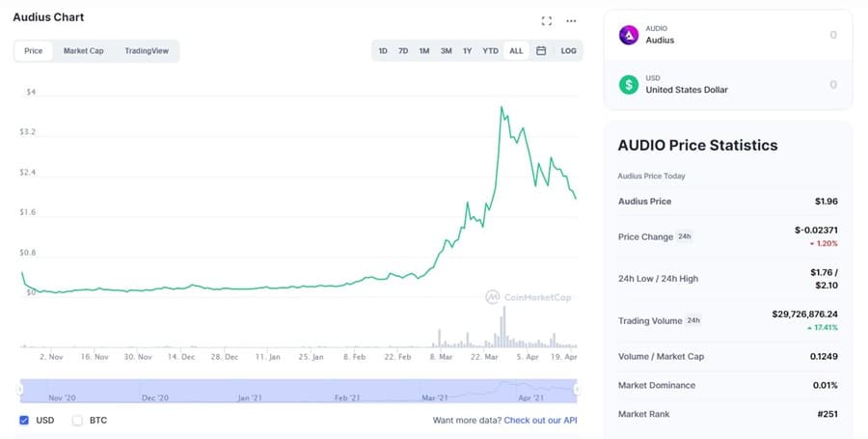Open the three-dot chart options menu
The width and height of the screenshot is (868, 439).
click(x=571, y=20)
